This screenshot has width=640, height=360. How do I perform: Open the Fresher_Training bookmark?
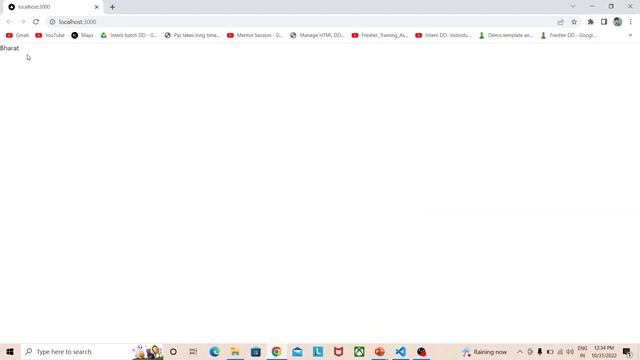point(380,36)
